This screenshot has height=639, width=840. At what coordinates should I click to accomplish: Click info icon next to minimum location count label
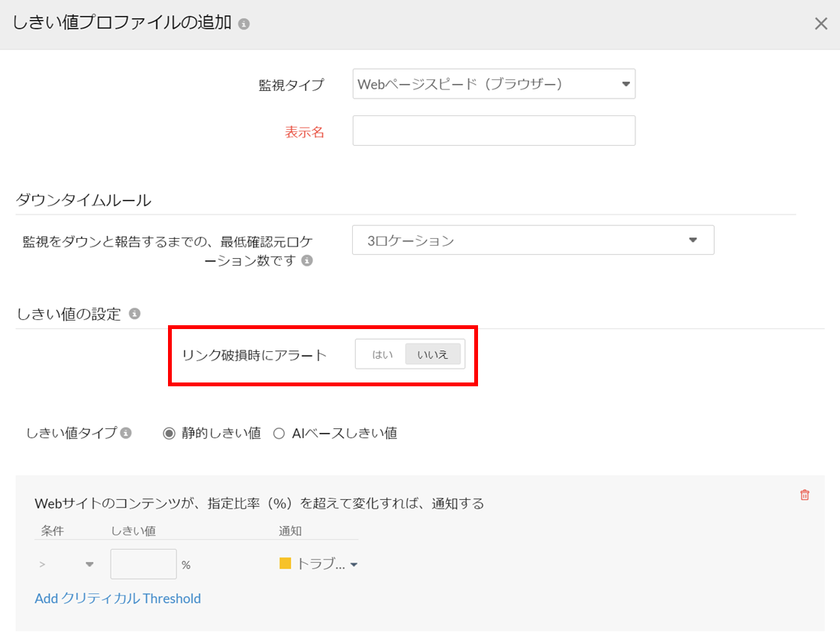tap(307, 261)
